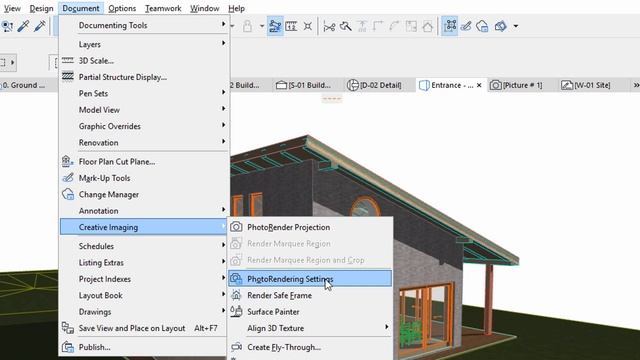Image resolution: width=640 pixels, height=360 pixels.
Task: Open the Help menu
Action: [x=236, y=8]
